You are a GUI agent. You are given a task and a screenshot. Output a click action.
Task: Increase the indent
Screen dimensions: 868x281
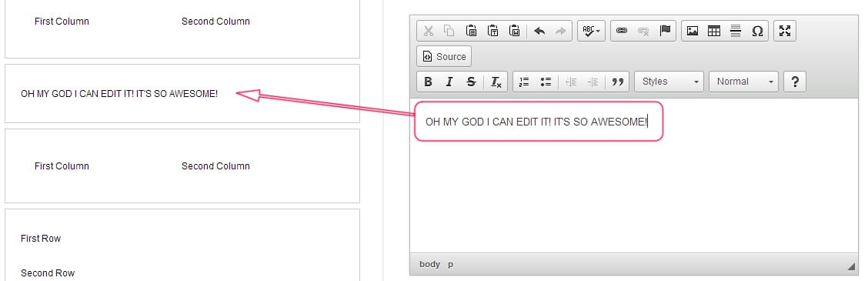pos(593,82)
